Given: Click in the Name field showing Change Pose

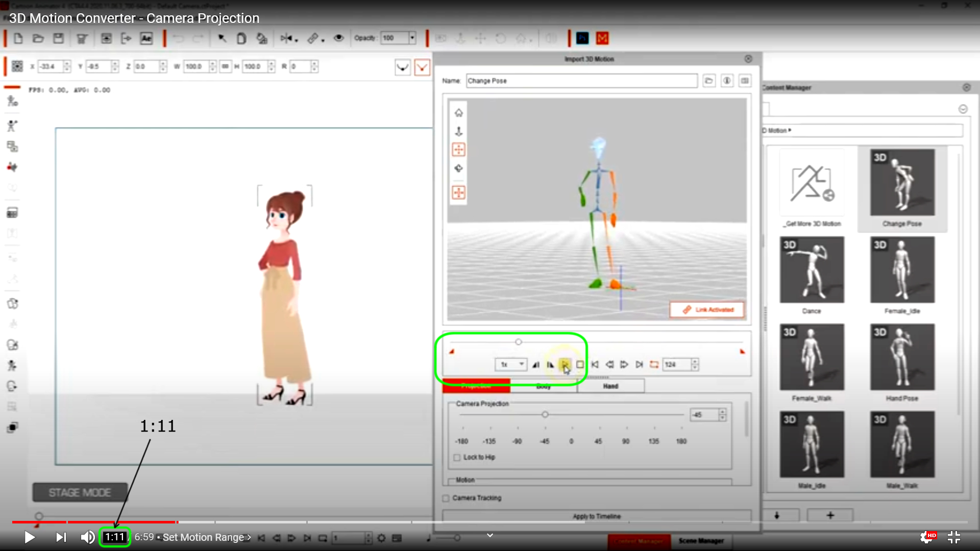Looking at the screenshot, I should pos(581,81).
